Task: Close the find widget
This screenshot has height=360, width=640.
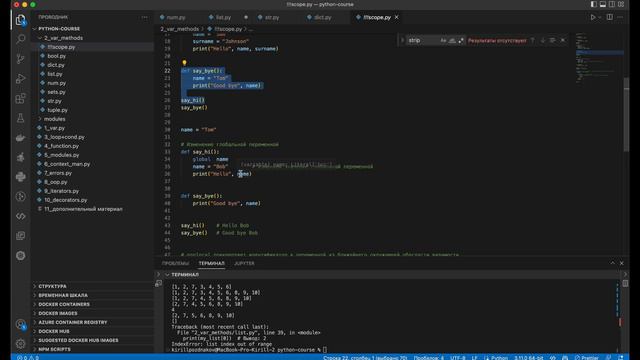Action: (x=563, y=40)
